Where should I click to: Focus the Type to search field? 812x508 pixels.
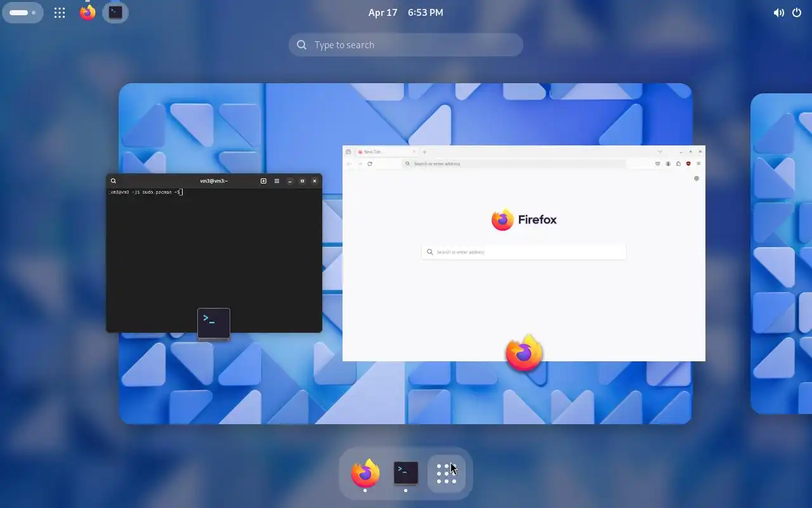(406, 45)
